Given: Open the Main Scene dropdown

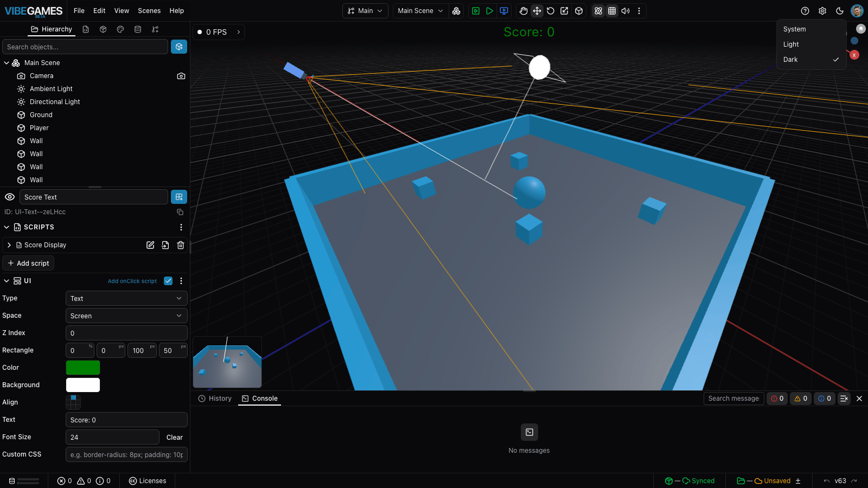Looking at the screenshot, I should [420, 11].
